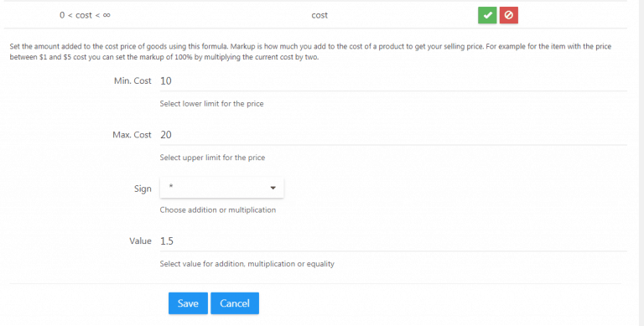Click the caret arrow of Sign selector
644x326 pixels.
[273, 188]
